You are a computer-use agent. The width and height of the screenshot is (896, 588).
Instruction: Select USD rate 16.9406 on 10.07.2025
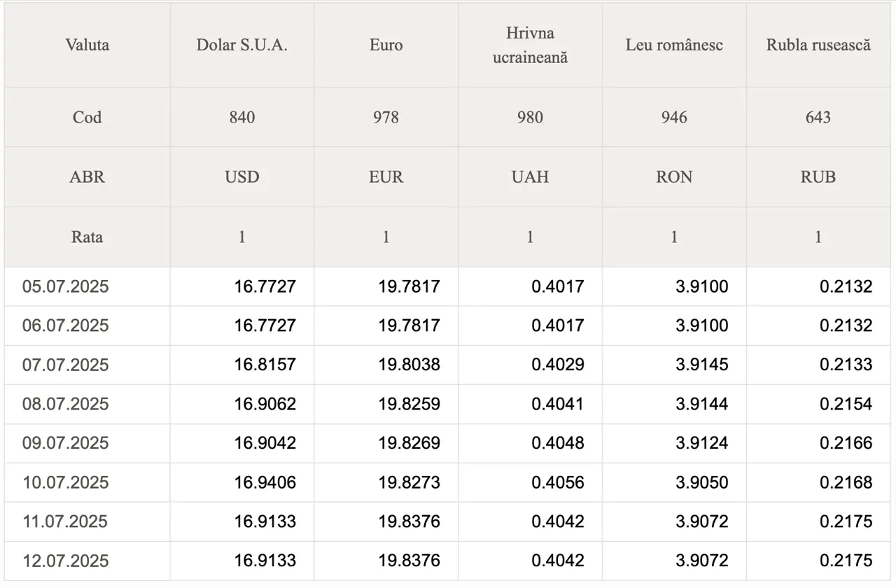[265, 482]
